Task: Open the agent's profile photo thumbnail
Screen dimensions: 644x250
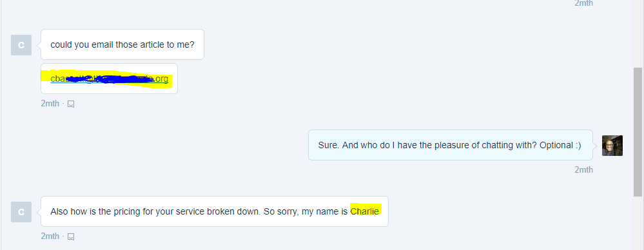Action: tap(612, 146)
